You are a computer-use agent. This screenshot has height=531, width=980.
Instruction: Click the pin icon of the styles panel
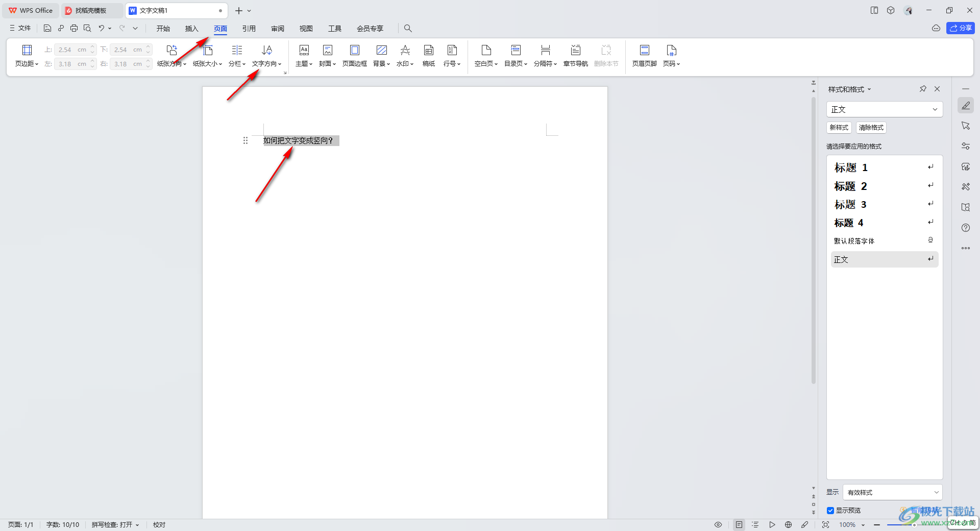click(923, 89)
